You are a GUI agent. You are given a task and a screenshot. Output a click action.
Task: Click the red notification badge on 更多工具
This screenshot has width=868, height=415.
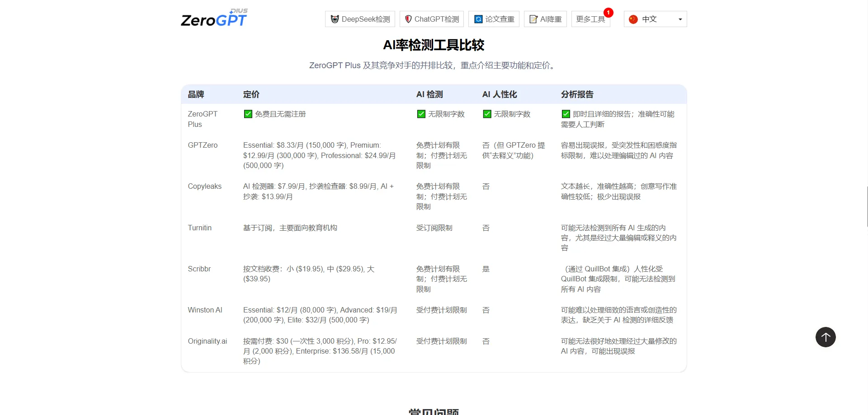pyautogui.click(x=609, y=13)
